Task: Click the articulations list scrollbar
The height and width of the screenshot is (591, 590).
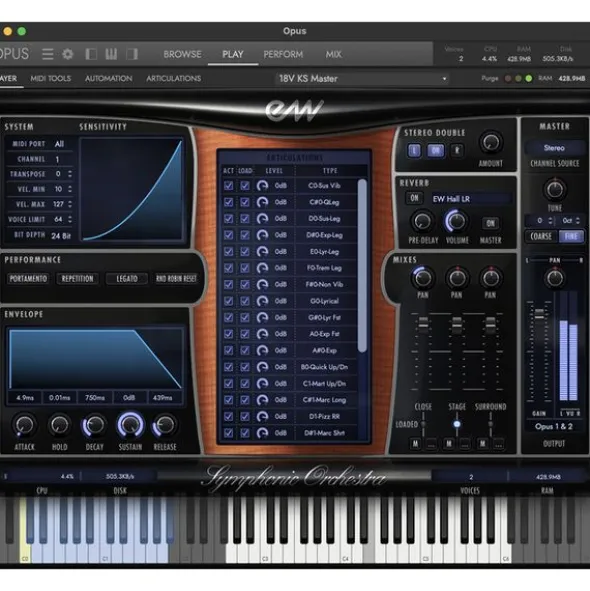Action: click(362, 266)
